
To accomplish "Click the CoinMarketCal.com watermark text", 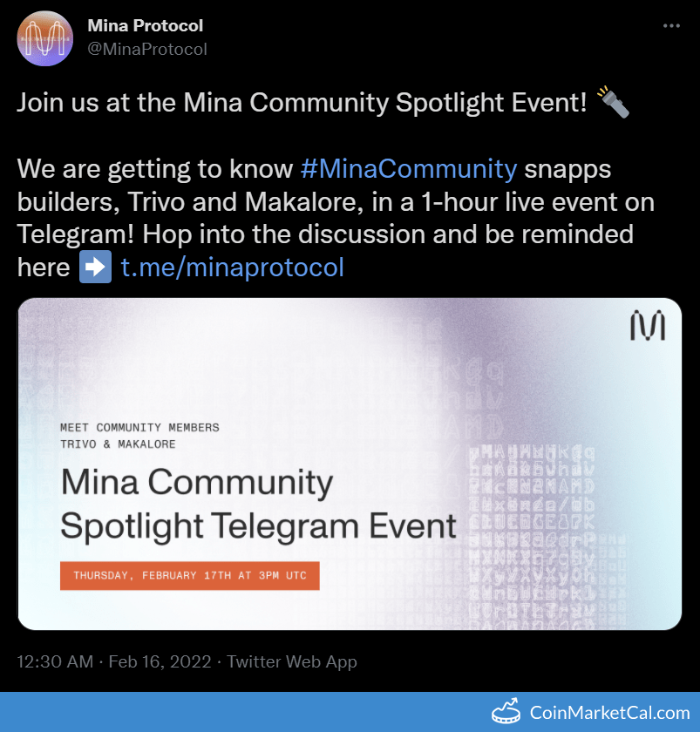I will coord(609,712).
